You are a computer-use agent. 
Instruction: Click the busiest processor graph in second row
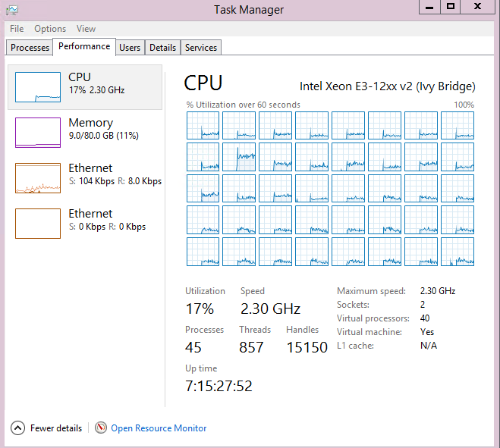pyautogui.click(x=239, y=157)
